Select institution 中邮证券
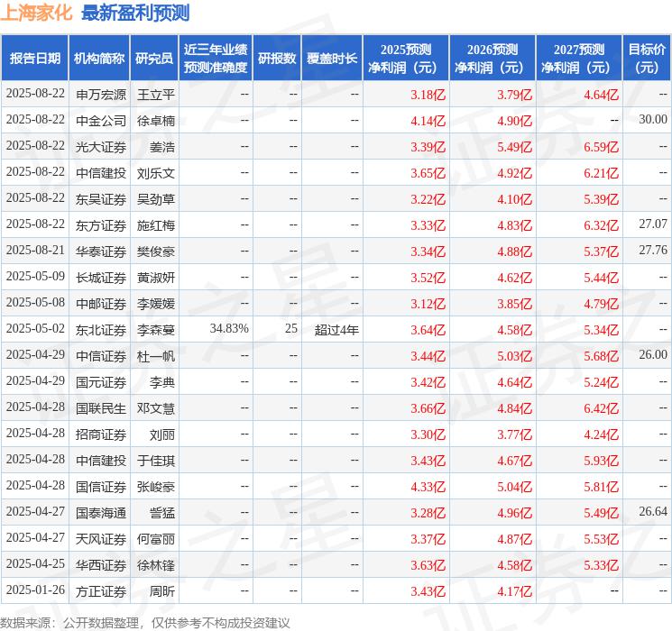Image resolution: width=672 pixels, height=631 pixels. point(101,303)
